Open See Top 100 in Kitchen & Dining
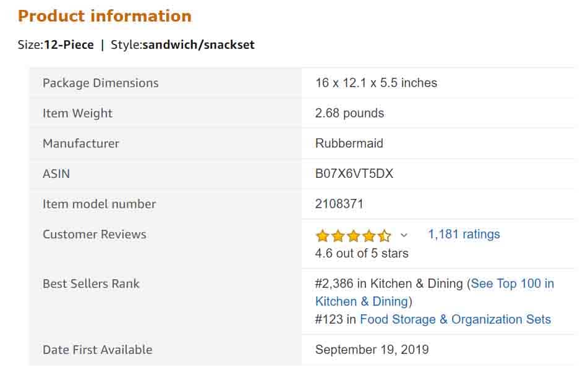 tap(512, 283)
